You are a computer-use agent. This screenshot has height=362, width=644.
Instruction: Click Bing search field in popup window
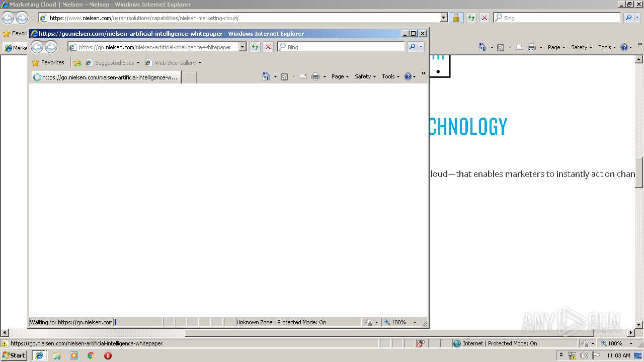pos(341,47)
